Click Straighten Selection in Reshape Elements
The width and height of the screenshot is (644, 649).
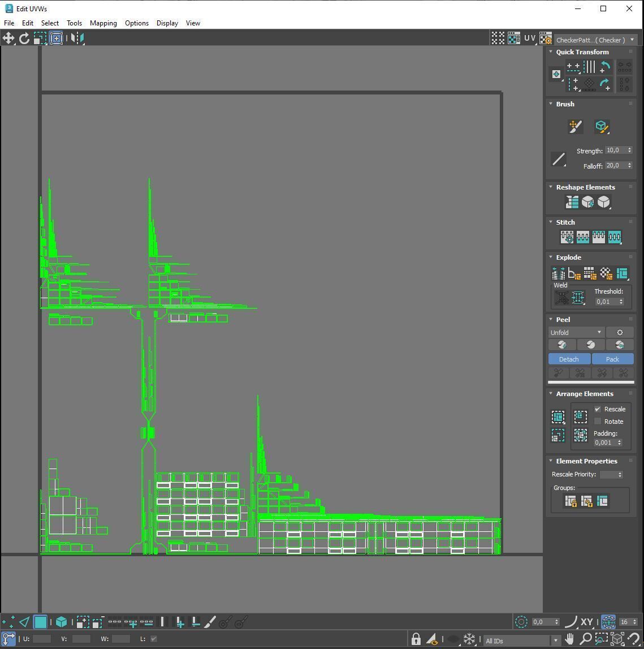[572, 202]
